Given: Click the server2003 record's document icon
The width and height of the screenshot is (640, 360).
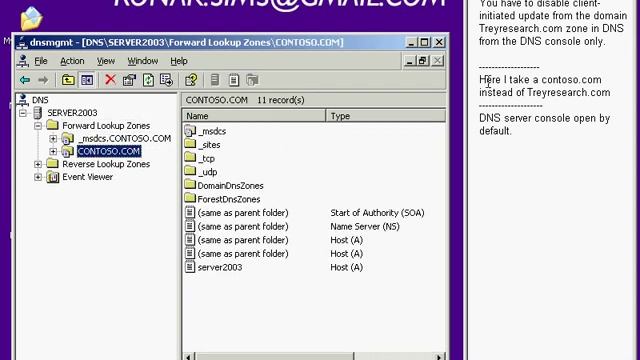Looking at the screenshot, I should (190, 267).
